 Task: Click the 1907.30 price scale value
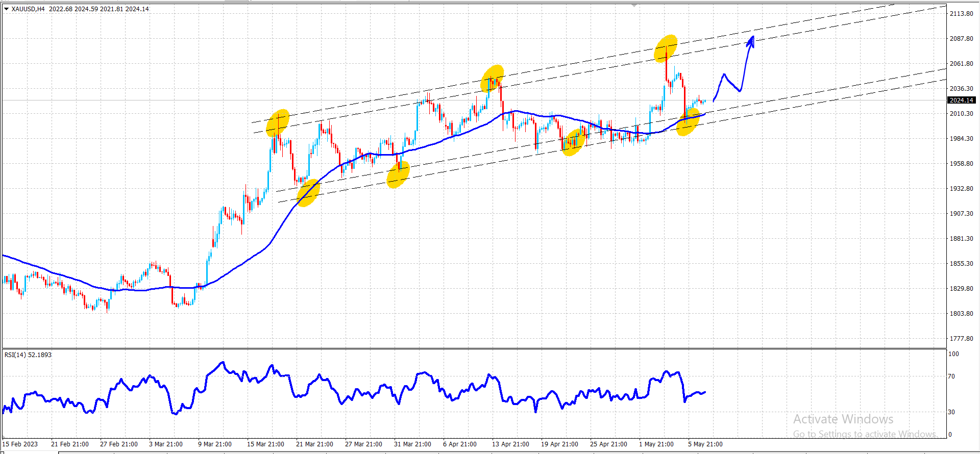962,214
